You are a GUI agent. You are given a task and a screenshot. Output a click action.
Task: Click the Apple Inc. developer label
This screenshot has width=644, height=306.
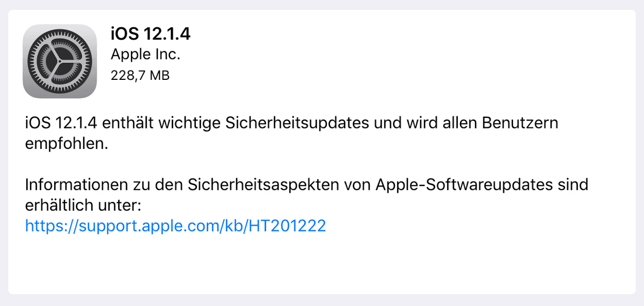(x=145, y=55)
